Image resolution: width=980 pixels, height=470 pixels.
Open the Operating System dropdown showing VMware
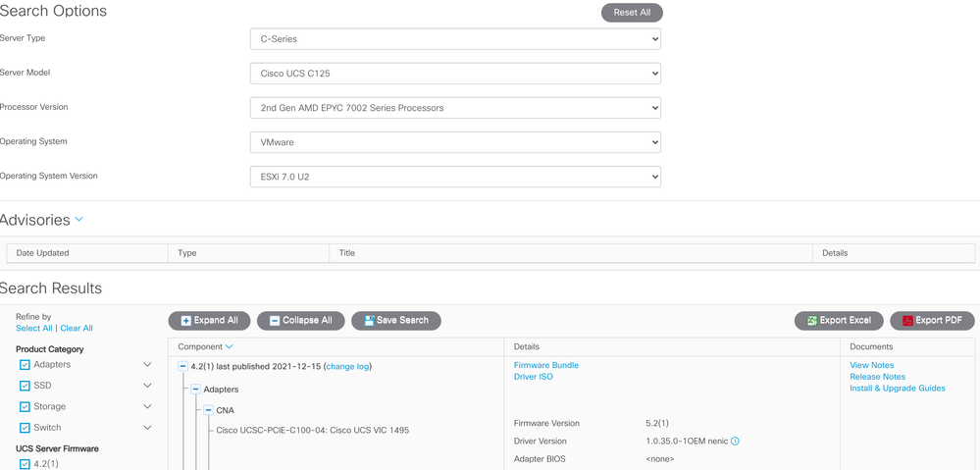tap(455, 142)
